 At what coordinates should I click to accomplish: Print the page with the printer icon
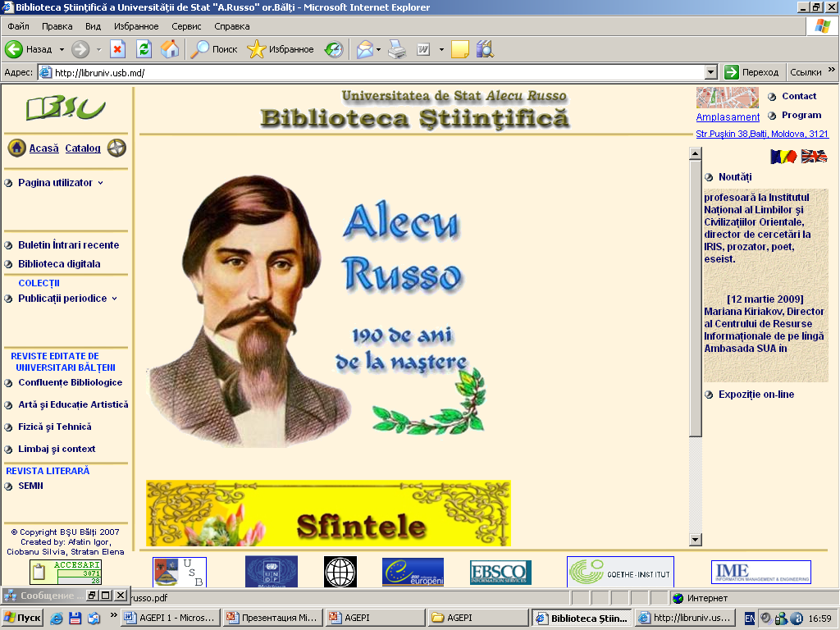coord(397,49)
